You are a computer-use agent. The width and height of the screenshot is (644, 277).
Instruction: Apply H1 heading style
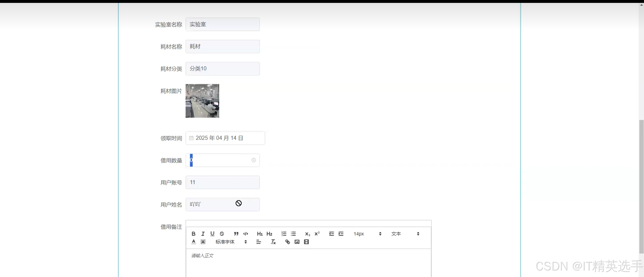(260, 234)
